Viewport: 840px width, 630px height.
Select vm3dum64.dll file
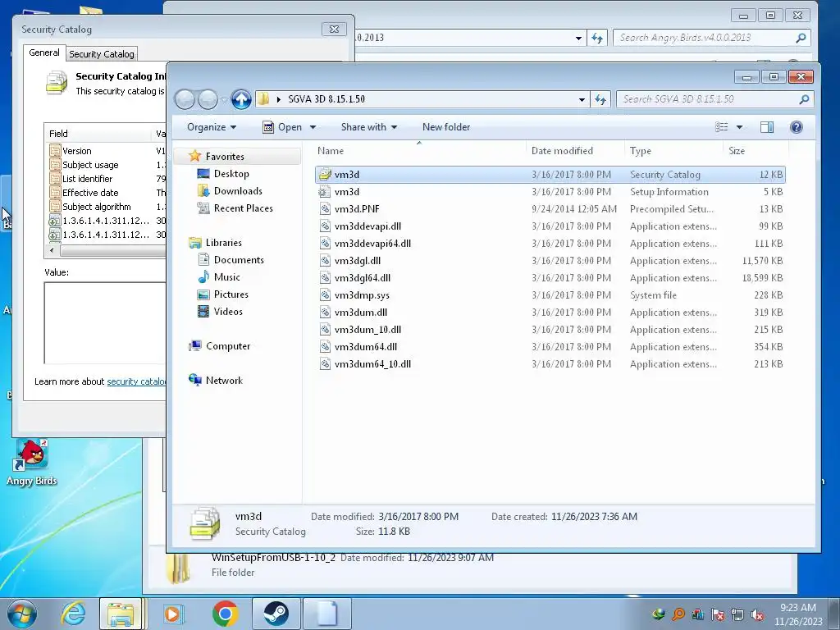tap(550, 347)
